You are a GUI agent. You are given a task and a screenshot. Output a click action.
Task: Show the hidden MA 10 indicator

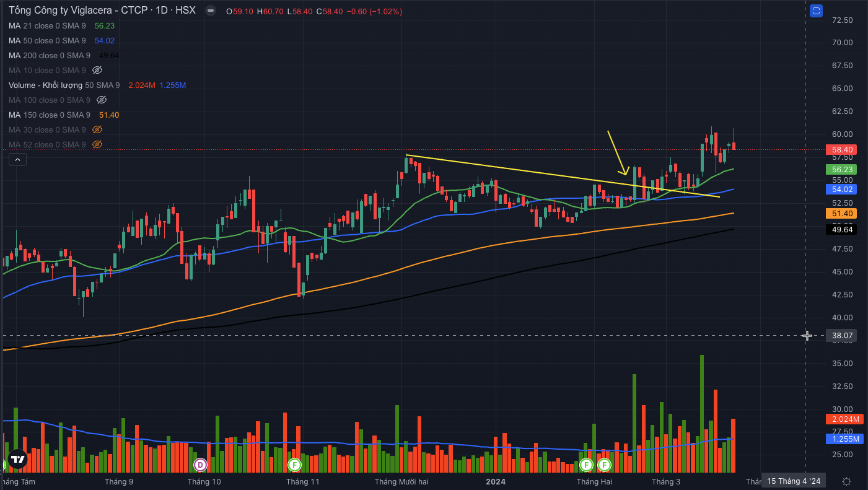click(97, 70)
